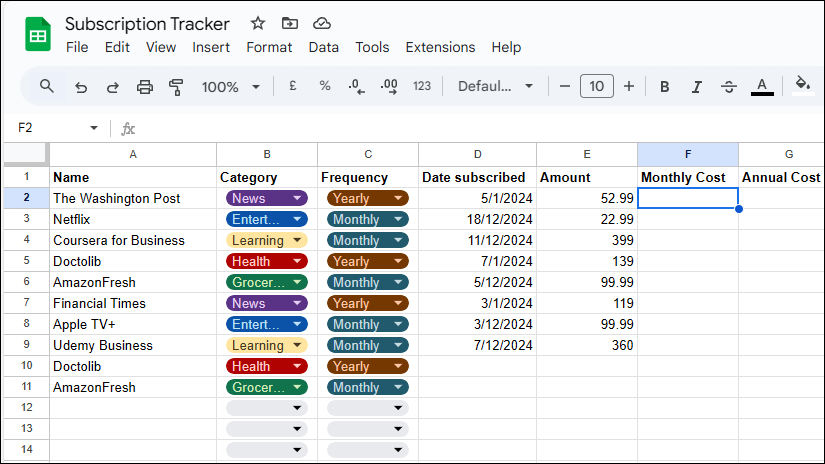
Task: Redo the last action
Action: 113,87
